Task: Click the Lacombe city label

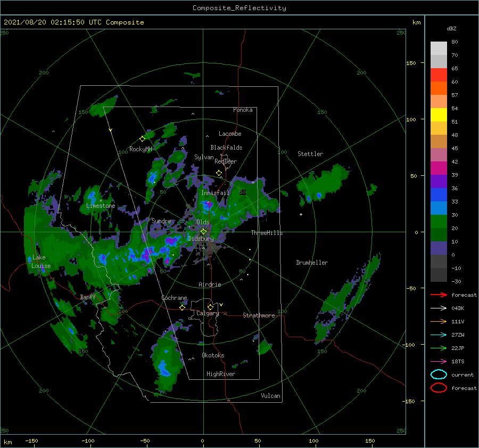Action: (230, 134)
